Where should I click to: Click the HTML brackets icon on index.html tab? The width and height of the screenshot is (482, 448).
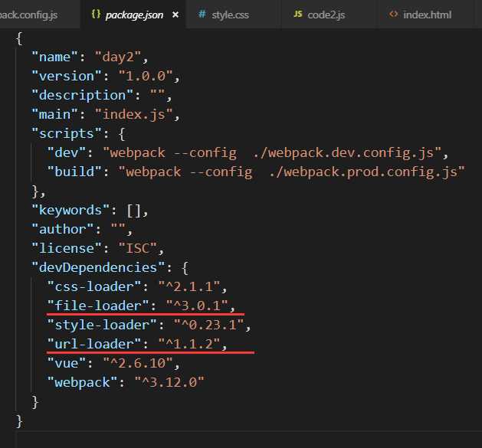click(x=393, y=15)
